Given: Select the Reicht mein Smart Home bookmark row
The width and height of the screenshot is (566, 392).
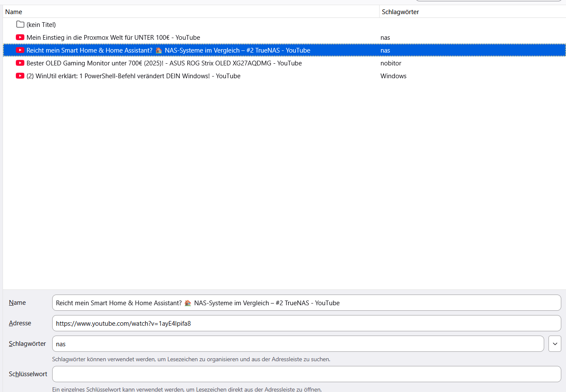Looking at the screenshot, I should (x=284, y=50).
